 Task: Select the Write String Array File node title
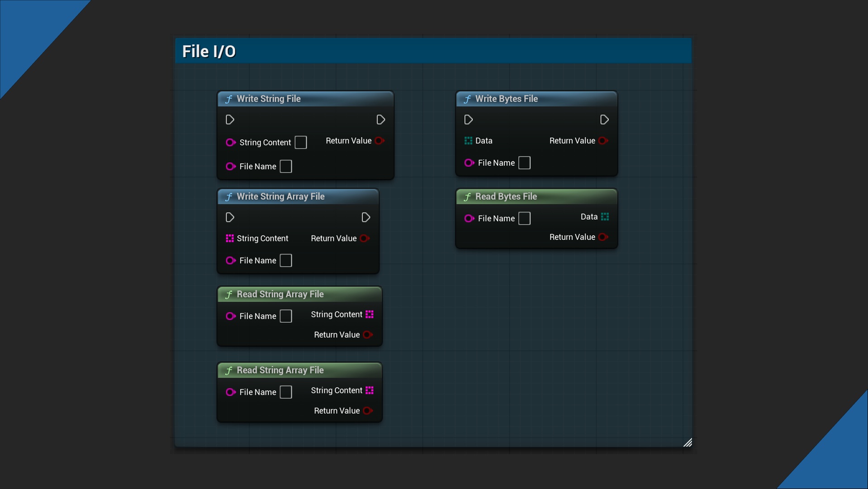(x=281, y=197)
